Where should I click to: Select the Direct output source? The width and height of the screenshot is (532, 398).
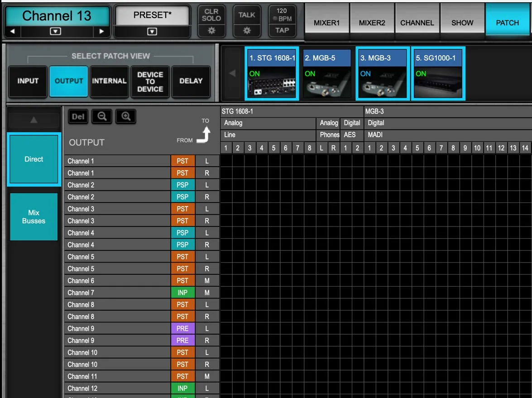34,159
